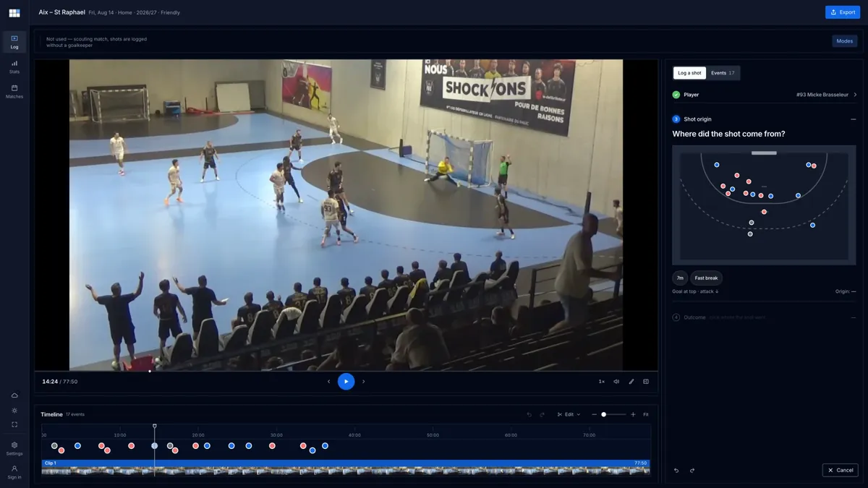Fit the timeline using Fit button
This screenshot has width=868, height=488.
tap(646, 414)
